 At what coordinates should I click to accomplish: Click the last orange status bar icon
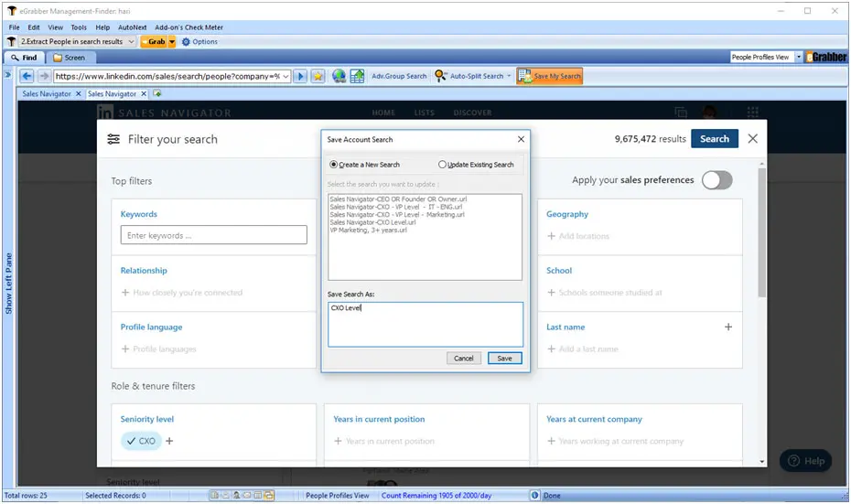coord(269,496)
